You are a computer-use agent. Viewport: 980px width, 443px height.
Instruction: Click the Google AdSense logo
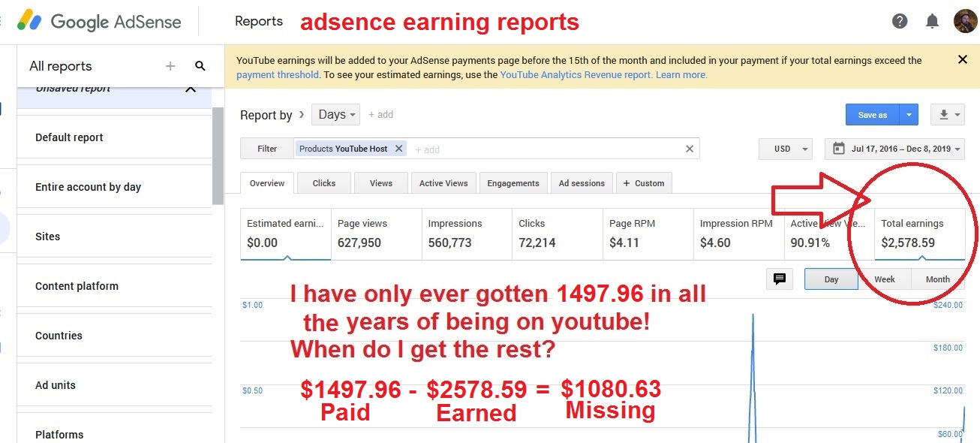(99, 21)
